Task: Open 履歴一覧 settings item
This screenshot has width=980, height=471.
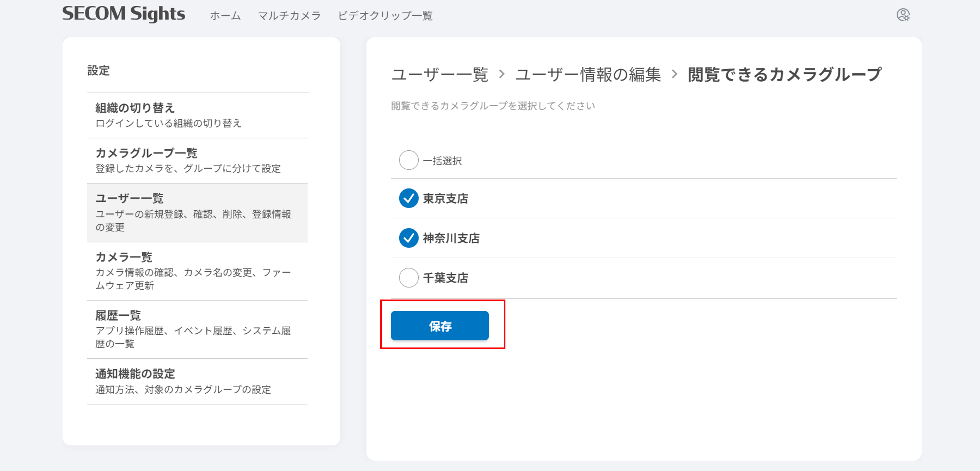Action: click(197, 329)
